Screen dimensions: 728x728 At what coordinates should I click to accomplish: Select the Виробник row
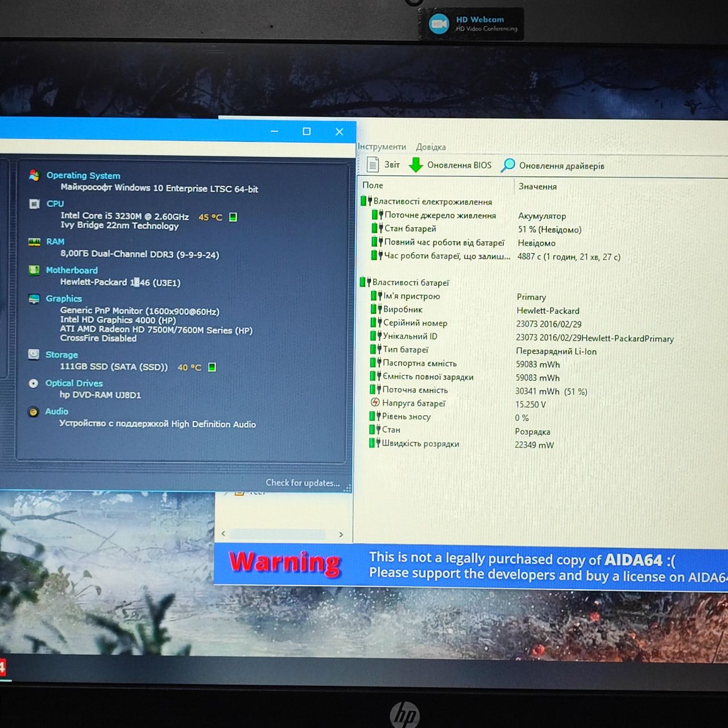pos(397,309)
